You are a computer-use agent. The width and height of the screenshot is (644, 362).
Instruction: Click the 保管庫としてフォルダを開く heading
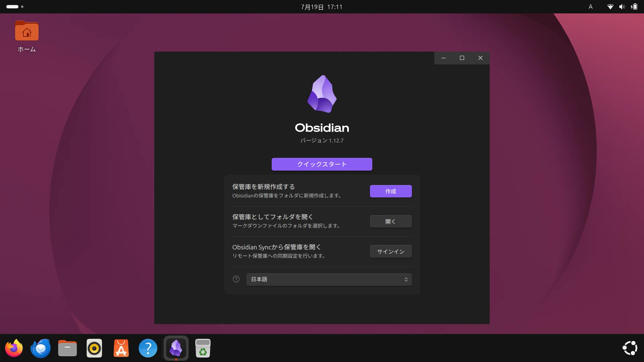[x=273, y=217]
